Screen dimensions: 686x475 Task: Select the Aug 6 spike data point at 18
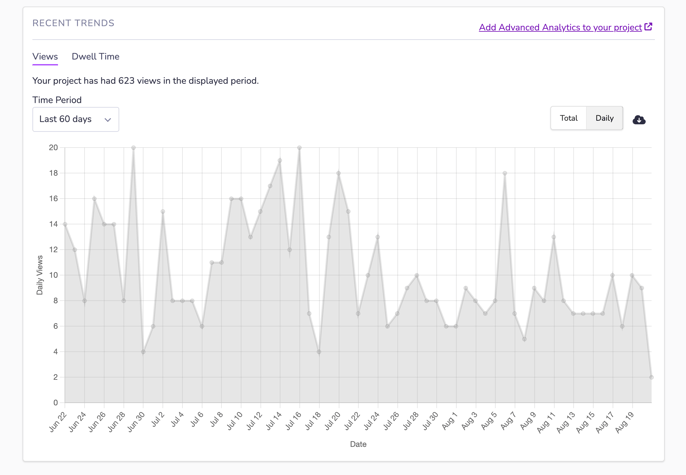pyautogui.click(x=505, y=173)
